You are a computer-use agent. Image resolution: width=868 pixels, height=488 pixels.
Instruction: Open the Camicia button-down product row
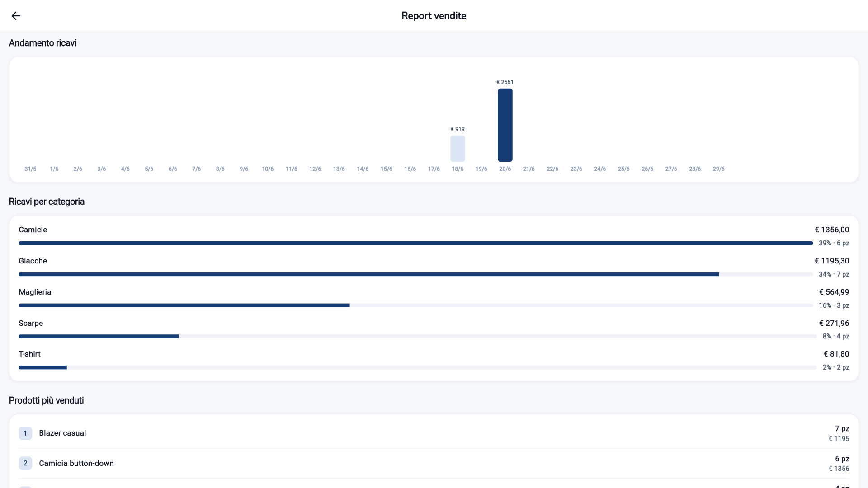click(x=434, y=463)
